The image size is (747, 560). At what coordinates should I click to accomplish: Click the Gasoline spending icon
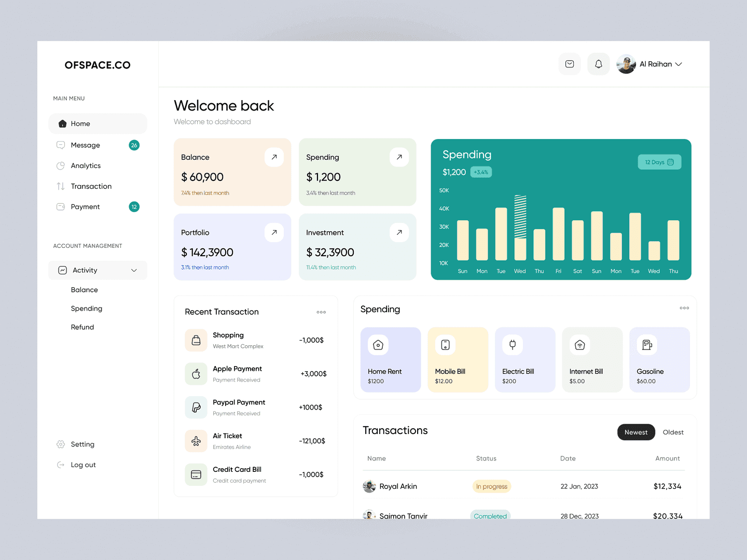[646, 344]
